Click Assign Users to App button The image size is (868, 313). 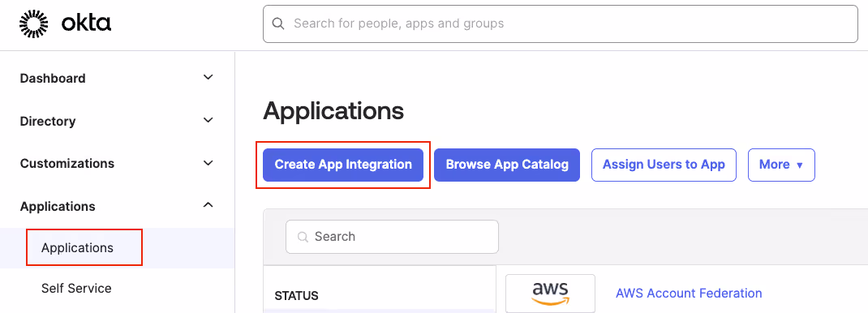click(664, 165)
